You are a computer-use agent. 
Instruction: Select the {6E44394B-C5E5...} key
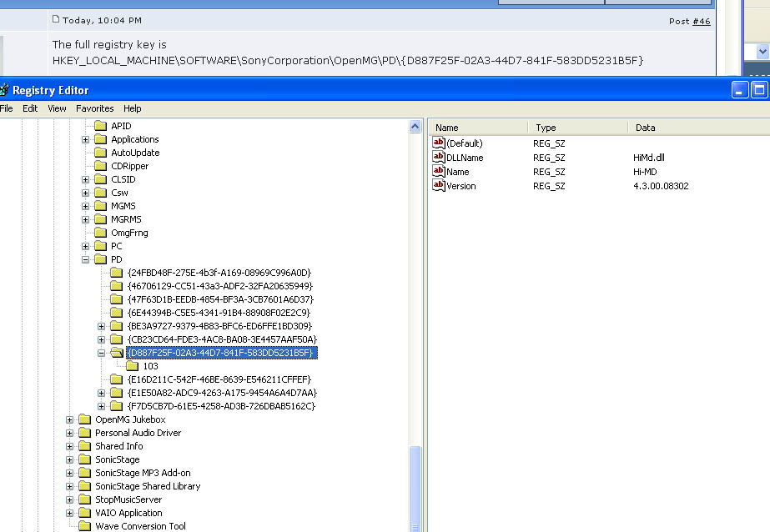click(x=219, y=312)
